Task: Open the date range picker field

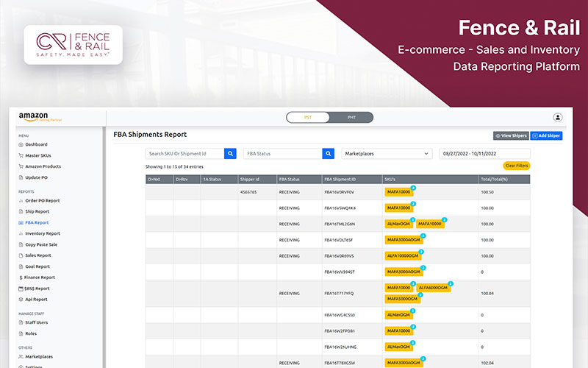Action: point(484,154)
